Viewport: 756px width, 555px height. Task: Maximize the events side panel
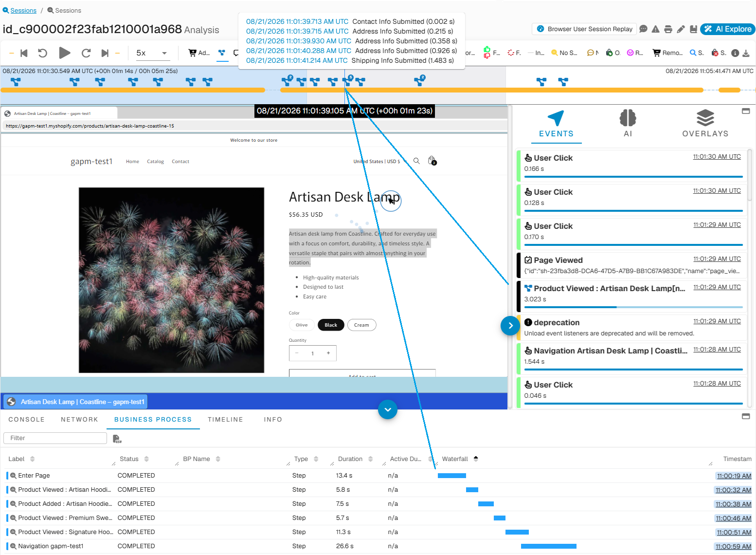pos(746,111)
